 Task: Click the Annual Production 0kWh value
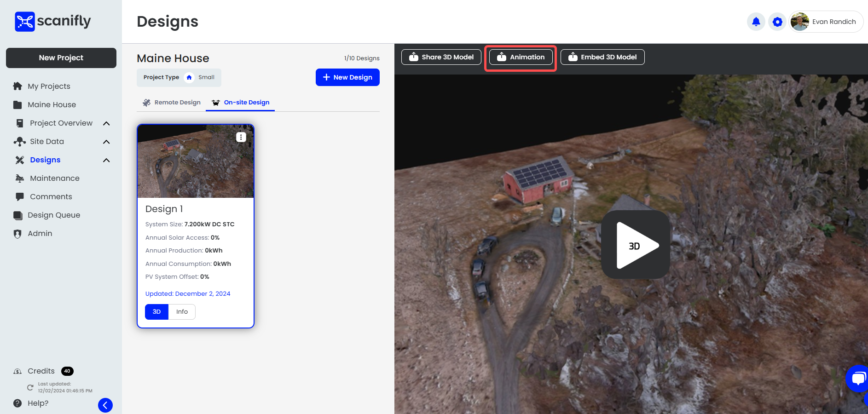tap(214, 250)
